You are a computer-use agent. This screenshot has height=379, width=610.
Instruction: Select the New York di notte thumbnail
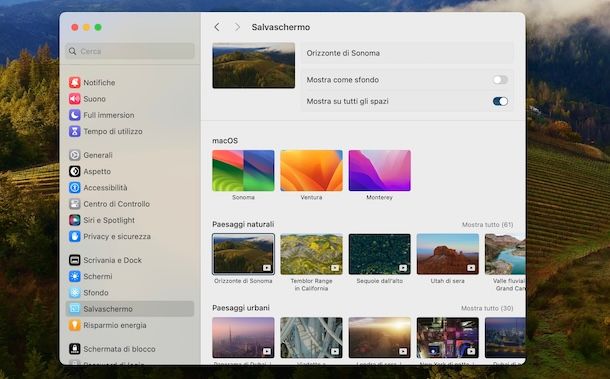[x=447, y=337]
